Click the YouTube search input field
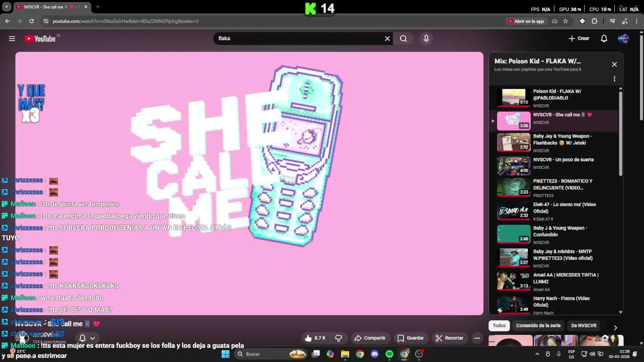 pyautogui.click(x=299, y=39)
